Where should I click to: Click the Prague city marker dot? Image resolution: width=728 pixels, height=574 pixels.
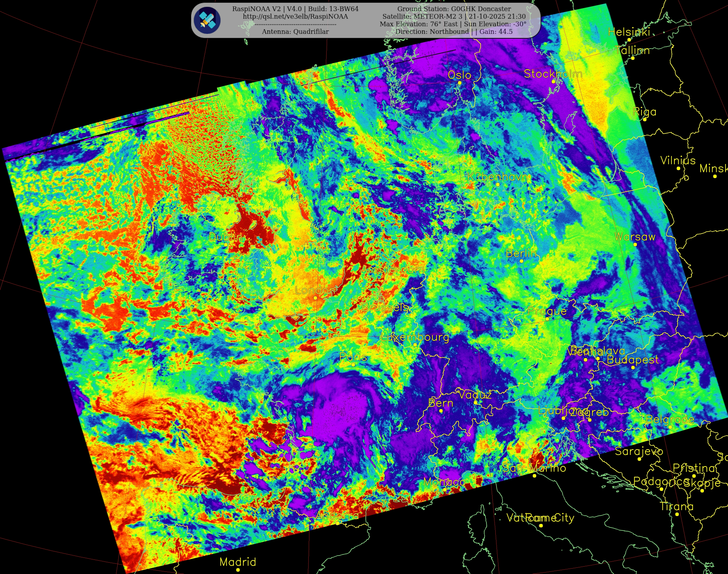point(547,319)
